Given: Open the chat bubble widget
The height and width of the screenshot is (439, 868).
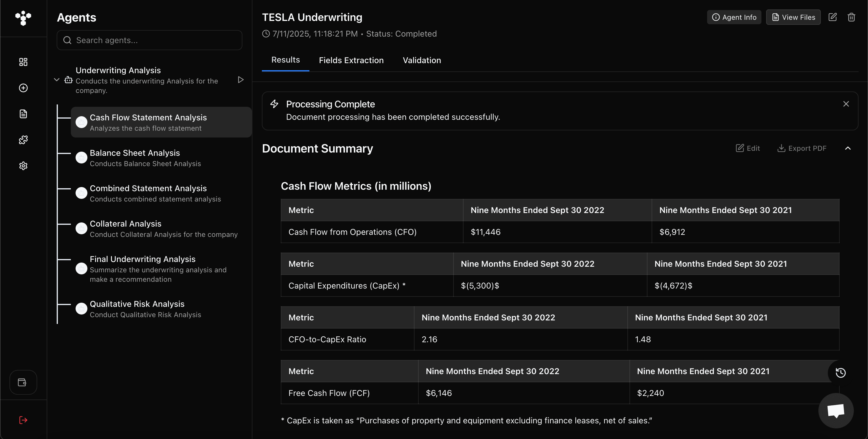Looking at the screenshot, I should (x=836, y=410).
